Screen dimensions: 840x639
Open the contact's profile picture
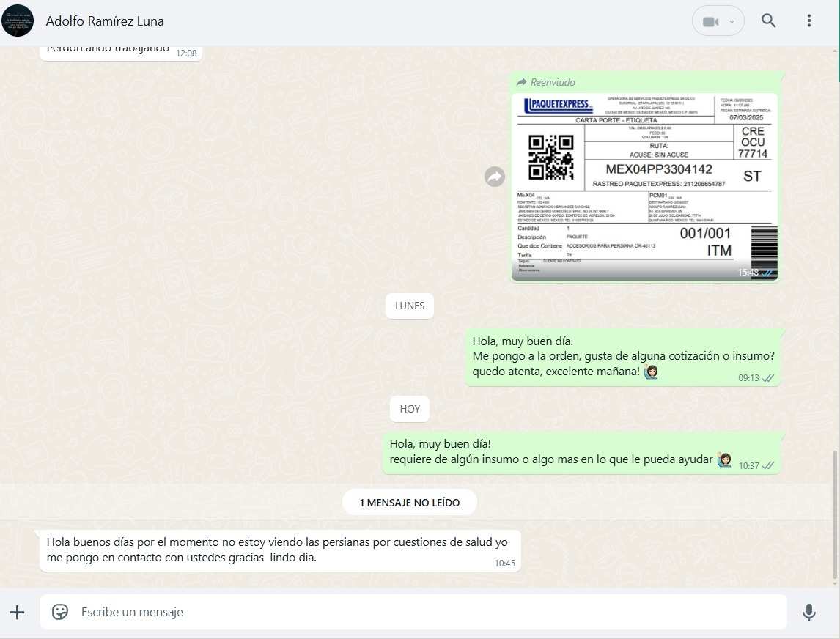click(18, 21)
